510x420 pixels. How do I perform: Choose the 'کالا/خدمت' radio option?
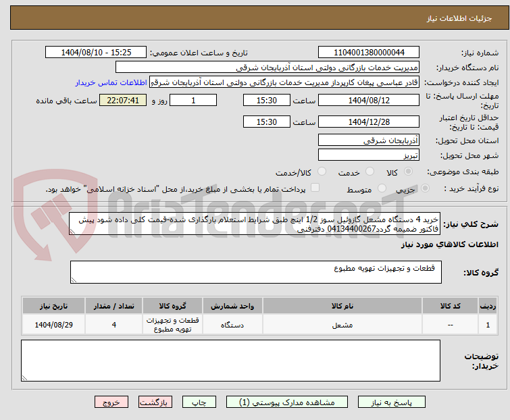coord(322,172)
